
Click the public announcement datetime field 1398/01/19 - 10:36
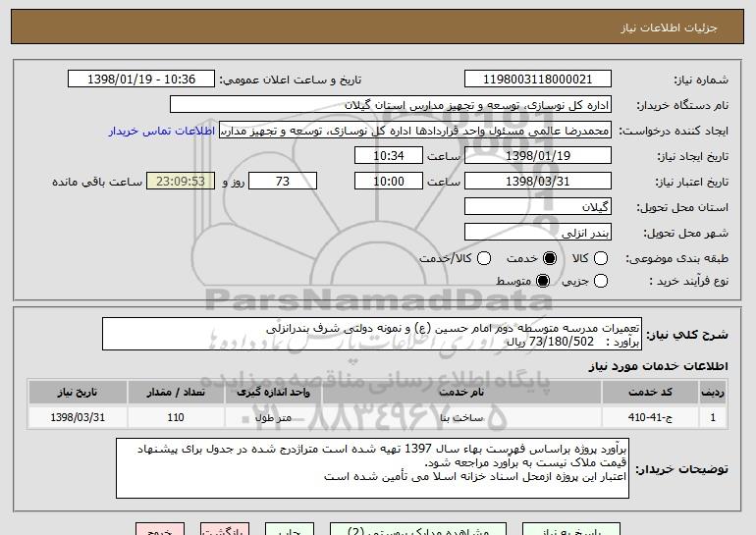(x=141, y=80)
